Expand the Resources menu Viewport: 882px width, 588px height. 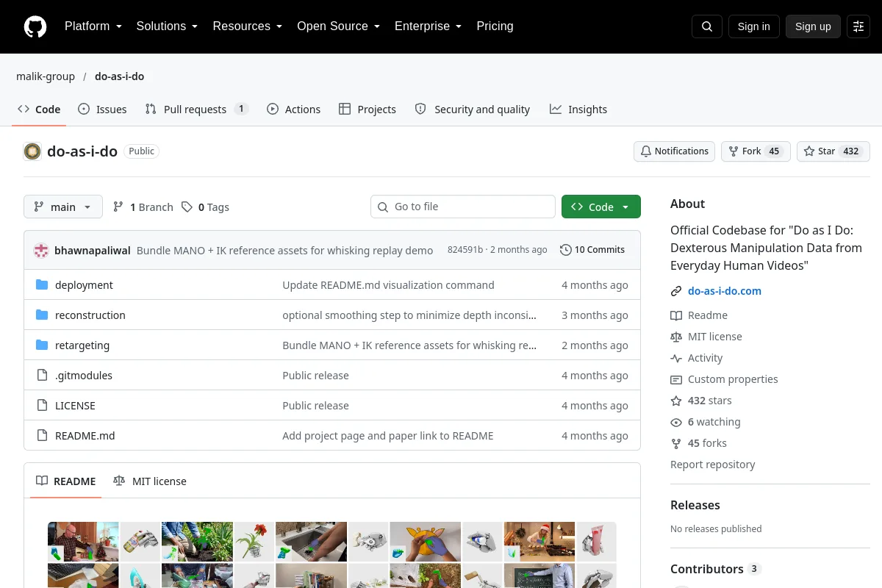tap(248, 26)
